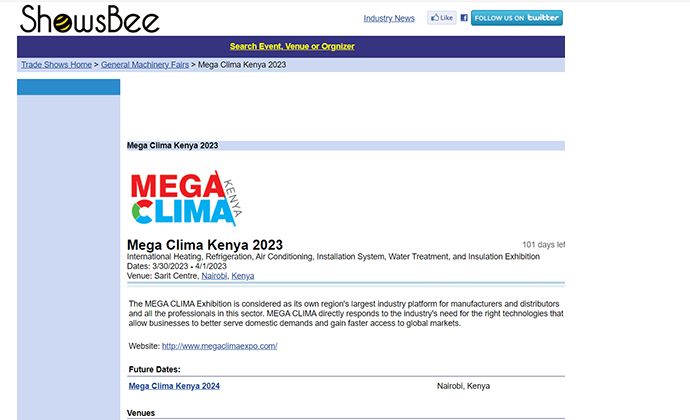Click the Kenya country link

pyautogui.click(x=243, y=275)
